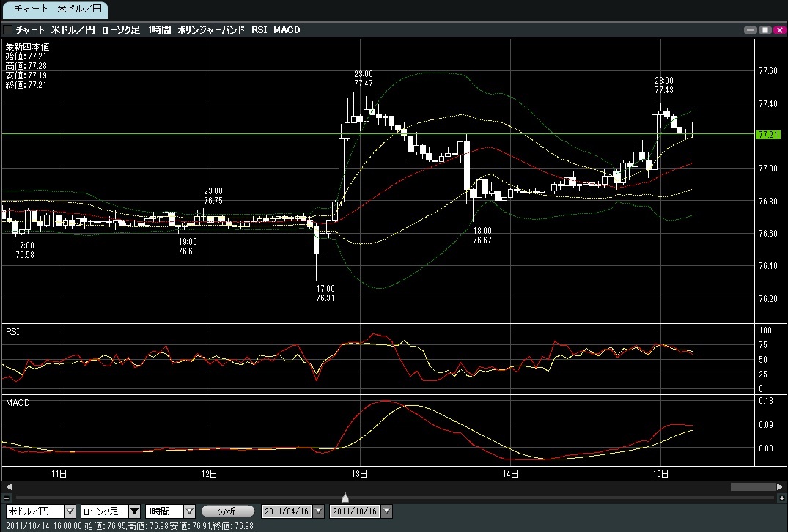Maximize the chart panel
788x532 pixels.
765,30
